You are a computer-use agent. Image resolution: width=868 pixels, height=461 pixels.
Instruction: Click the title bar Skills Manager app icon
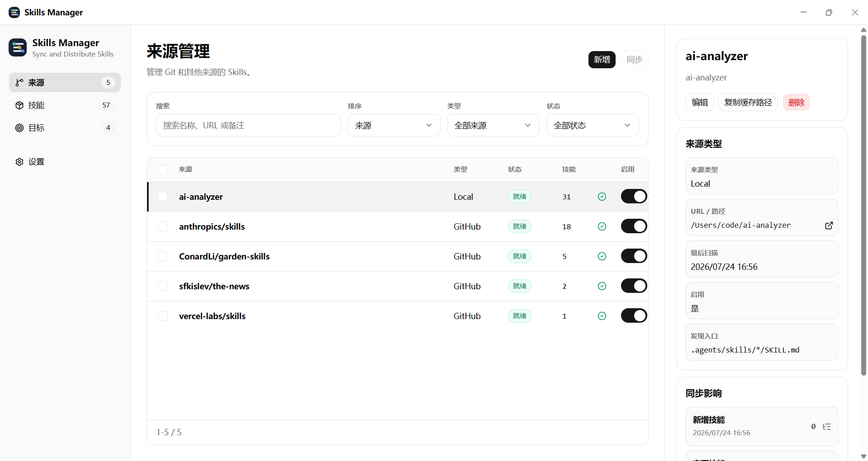14,12
